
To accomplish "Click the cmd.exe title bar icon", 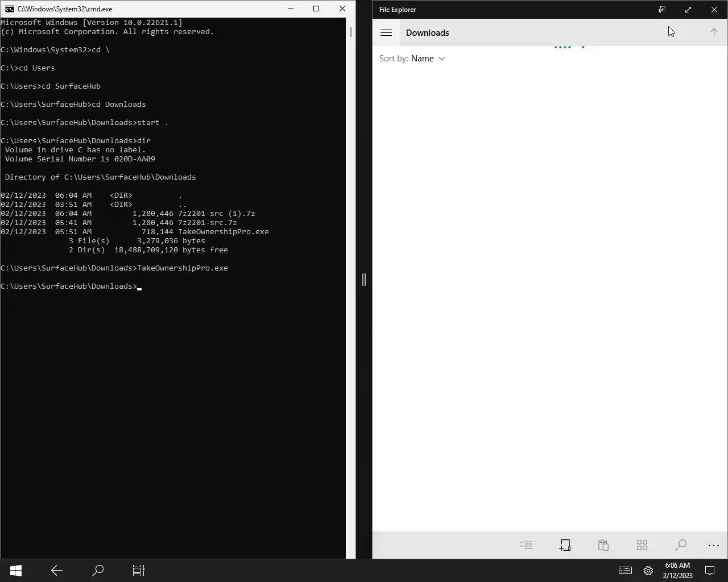I will click(x=9, y=9).
